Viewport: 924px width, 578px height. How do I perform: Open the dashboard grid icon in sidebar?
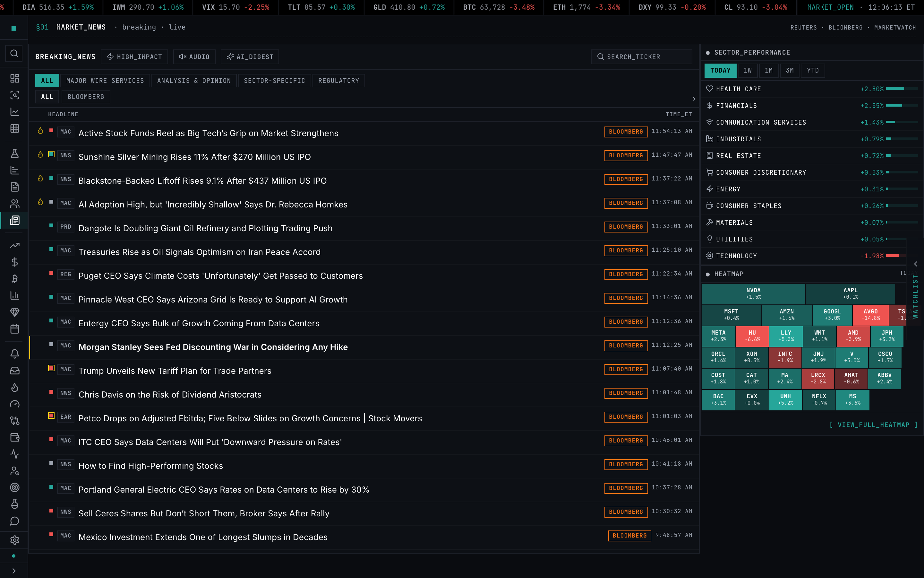click(14, 78)
